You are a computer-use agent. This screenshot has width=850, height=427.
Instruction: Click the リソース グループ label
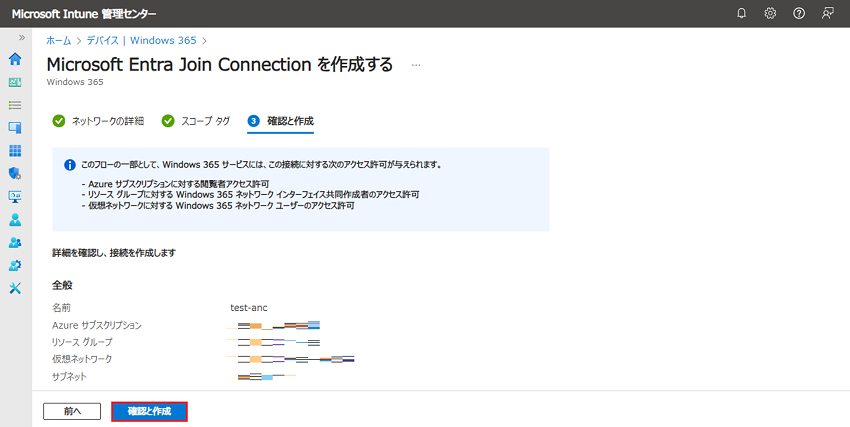[82, 342]
